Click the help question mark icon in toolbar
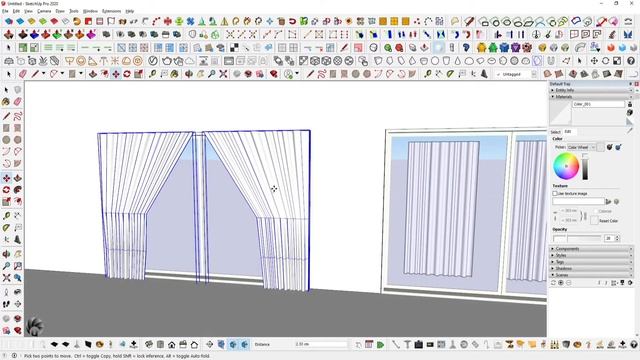640x360 pixels. pos(631,61)
